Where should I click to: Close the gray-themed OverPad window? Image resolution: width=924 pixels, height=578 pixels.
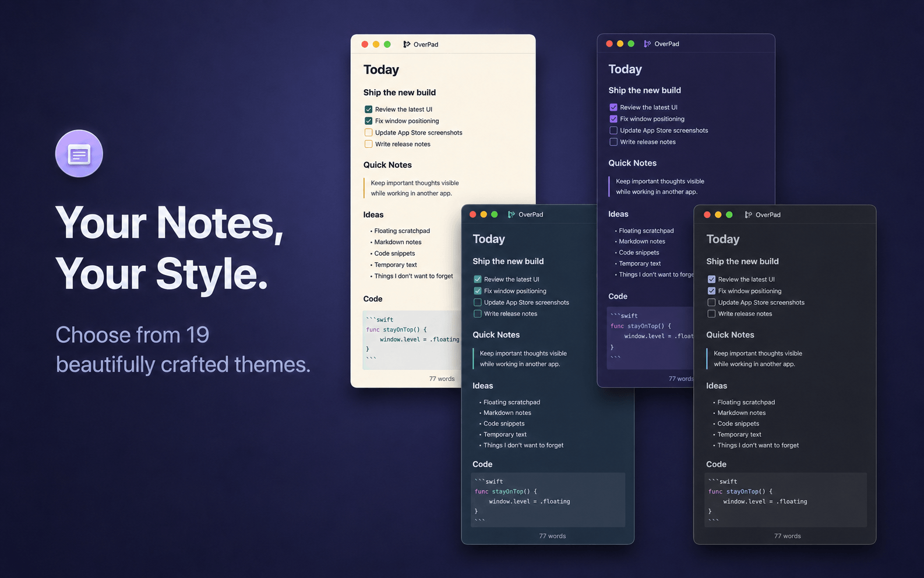click(707, 214)
